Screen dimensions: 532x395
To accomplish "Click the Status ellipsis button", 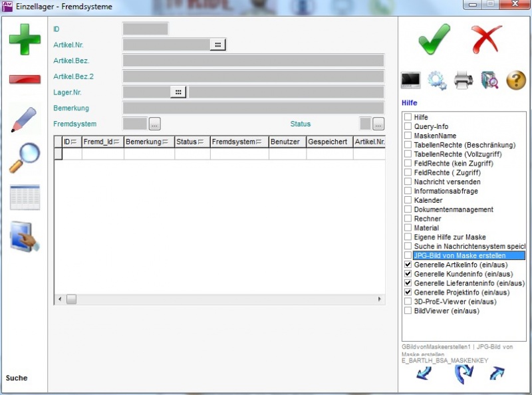I will coord(378,124).
